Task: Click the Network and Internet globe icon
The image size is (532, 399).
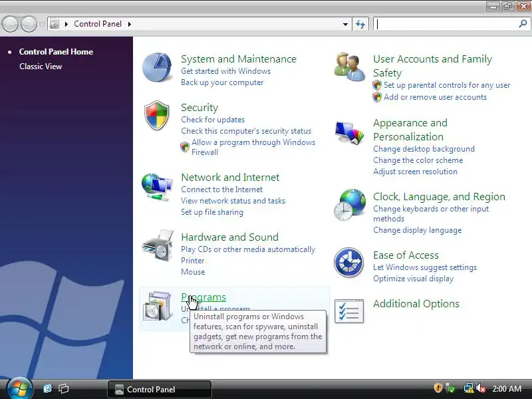Action: point(157,187)
